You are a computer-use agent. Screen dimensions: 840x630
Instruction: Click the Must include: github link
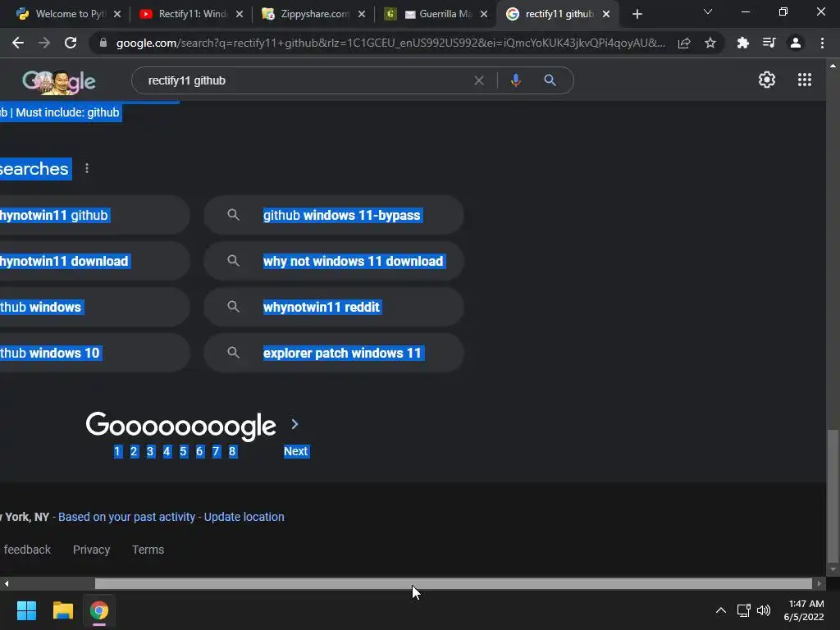pyautogui.click(x=67, y=112)
